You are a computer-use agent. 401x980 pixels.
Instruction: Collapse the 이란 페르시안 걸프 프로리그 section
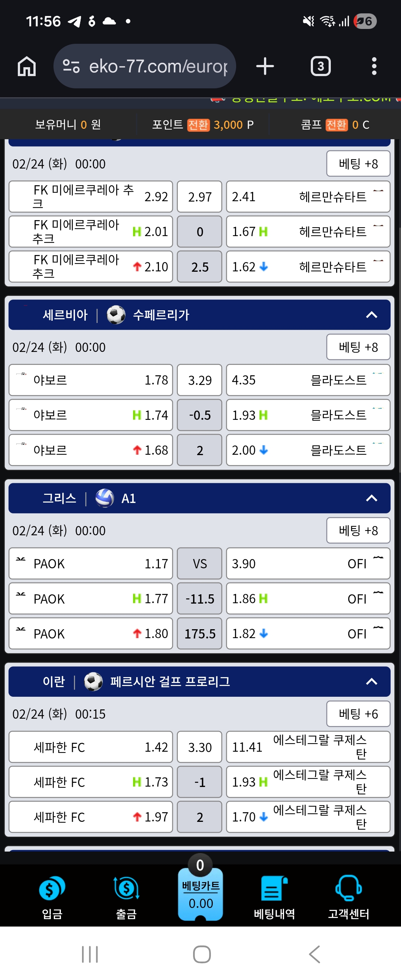pyautogui.click(x=371, y=681)
